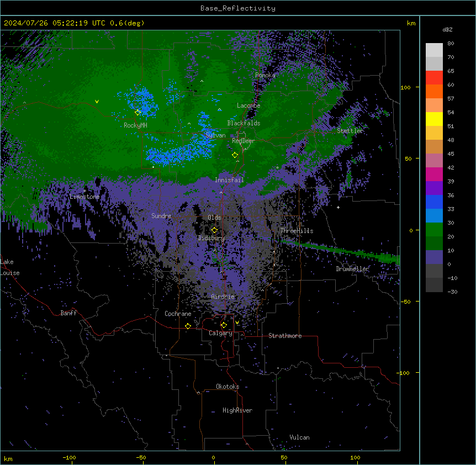Click the white asterisk southeast of RedDeer
Viewport: 476px width, 465px height.
pyautogui.click(x=277, y=167)
